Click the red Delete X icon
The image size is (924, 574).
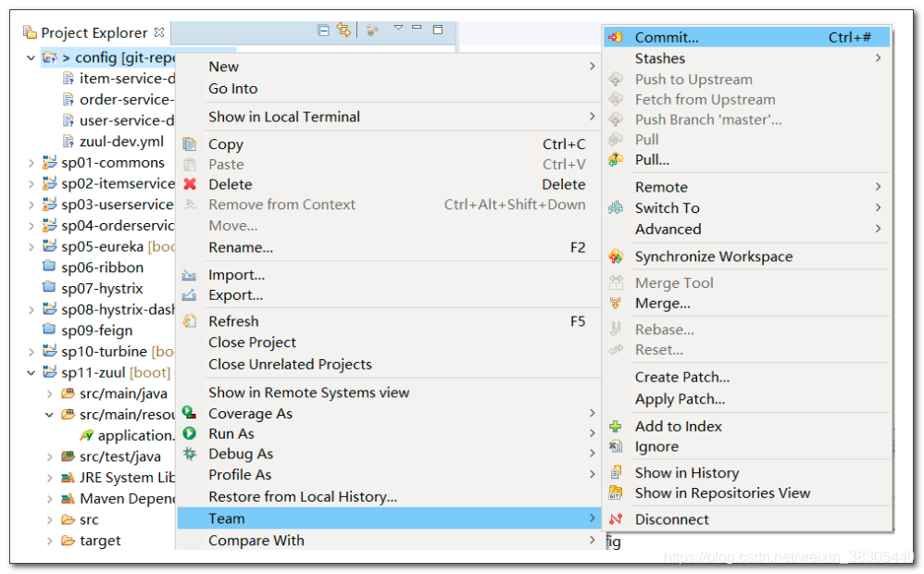coord(190,184)
